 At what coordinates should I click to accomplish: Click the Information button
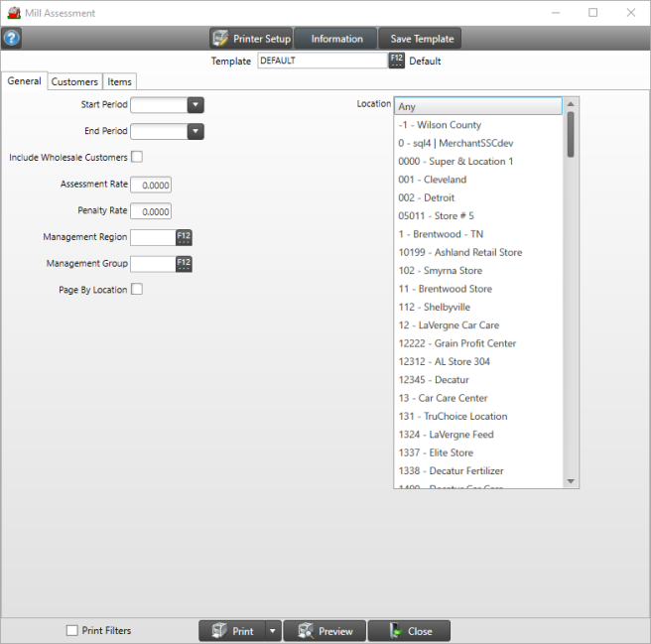click(x=336, y=39)
